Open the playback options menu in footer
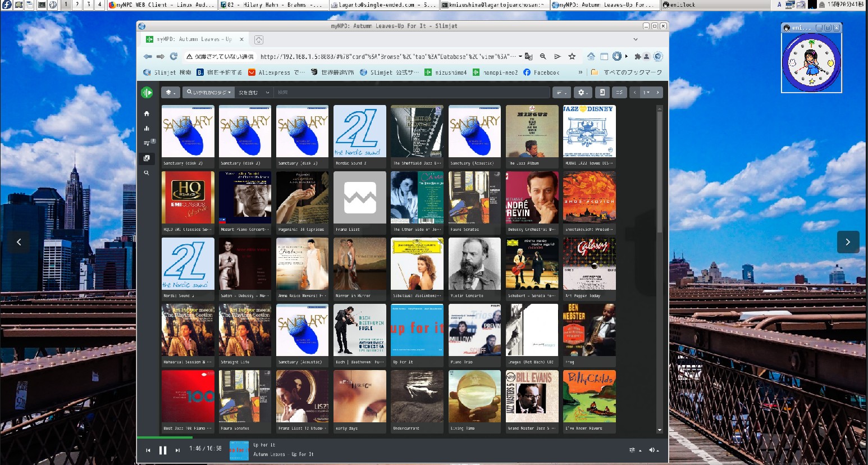This screenshot has height=465, width=868. click(635, 450)
